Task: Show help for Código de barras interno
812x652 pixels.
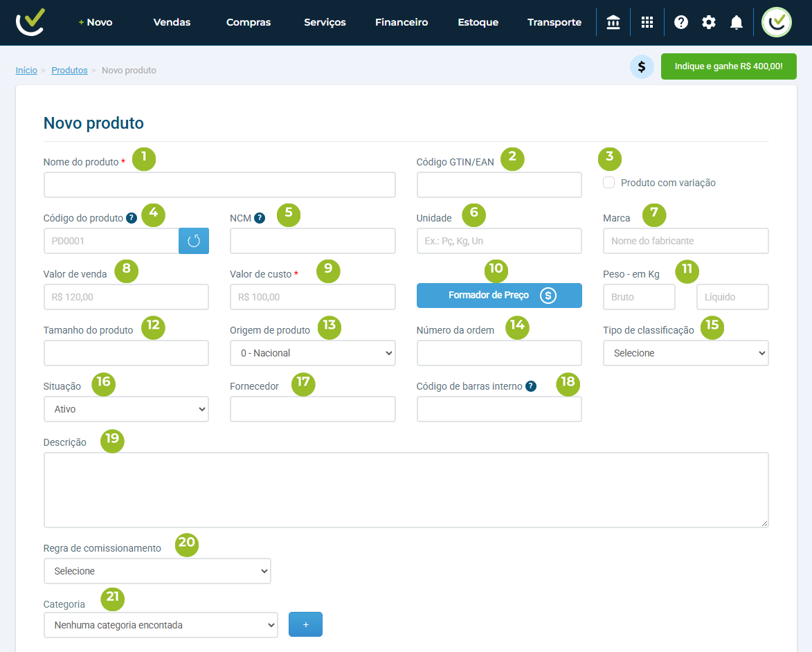Action: (531, 386)
